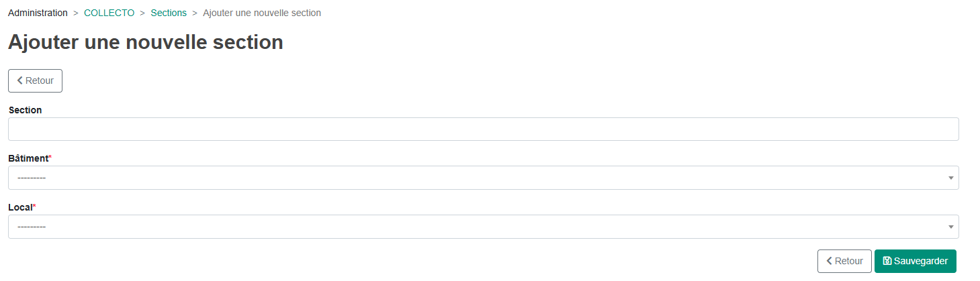
Task: Click the top Retour button below the heading
Action: click(x=35, y=80)
